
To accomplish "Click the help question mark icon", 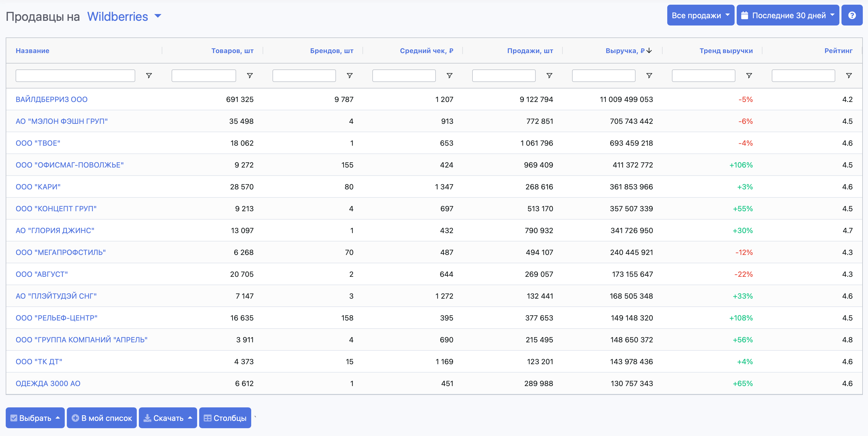I will (852, 15).
